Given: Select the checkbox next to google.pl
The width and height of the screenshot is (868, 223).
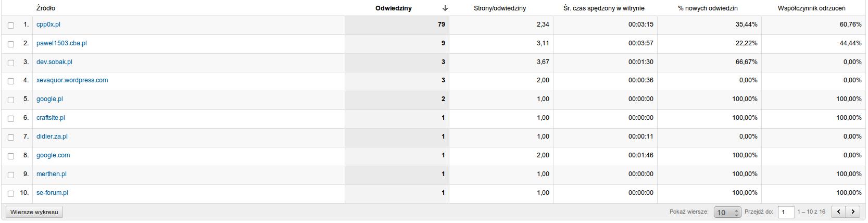Looking at the screenshot, I should [x=11, y=100].
